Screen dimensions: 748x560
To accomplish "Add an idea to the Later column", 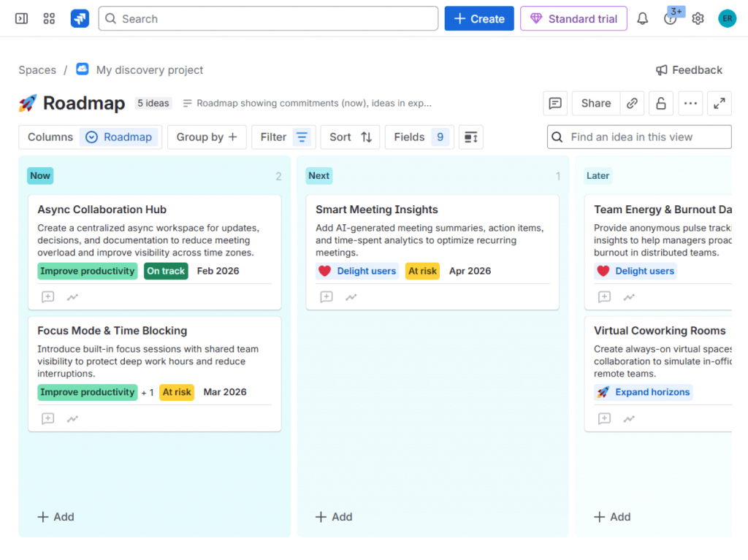I will click(612, 517).
